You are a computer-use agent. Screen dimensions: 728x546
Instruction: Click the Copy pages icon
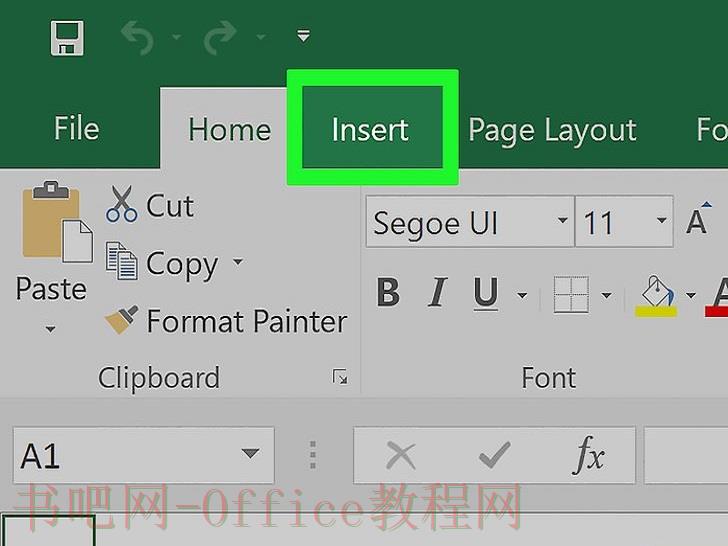(x=121, y=260)
